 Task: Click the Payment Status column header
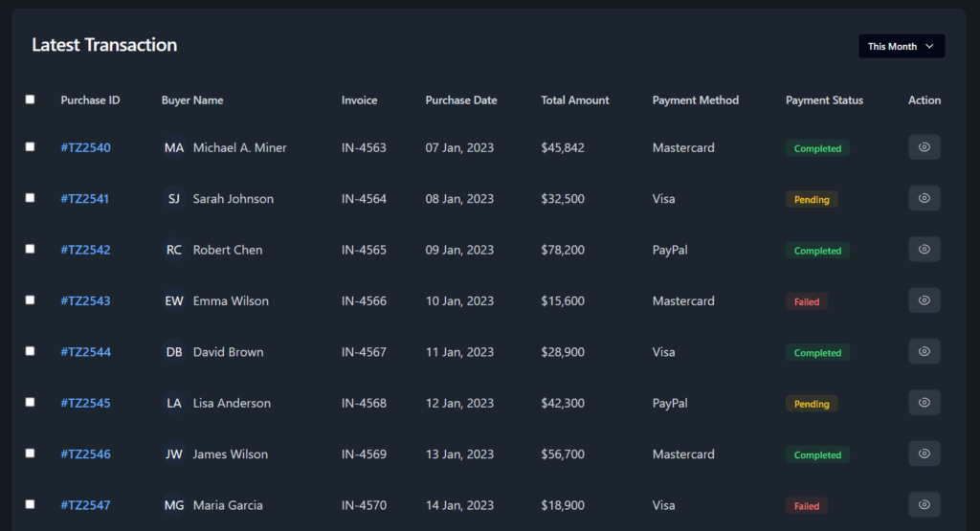pyautogui.click(x=824, y=100)
